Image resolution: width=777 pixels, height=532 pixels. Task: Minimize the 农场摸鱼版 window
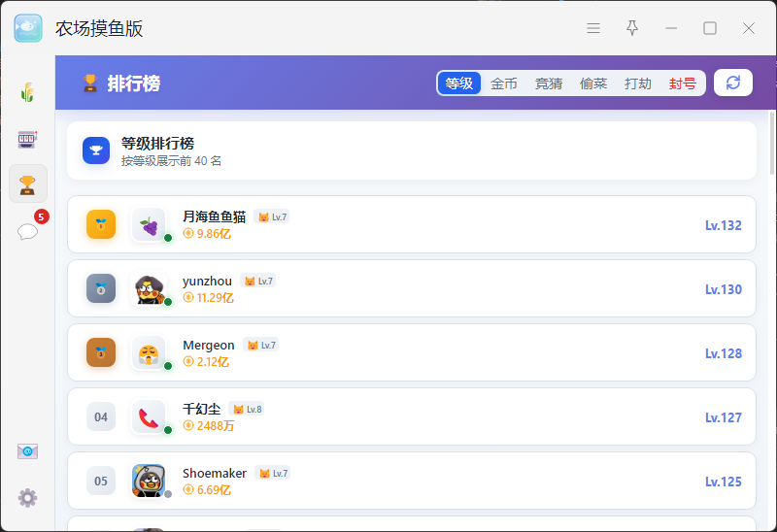coord(671,28)
